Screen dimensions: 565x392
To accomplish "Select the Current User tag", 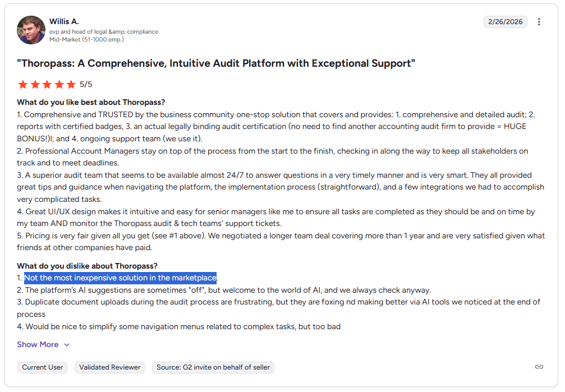I will tap(43, 367).
